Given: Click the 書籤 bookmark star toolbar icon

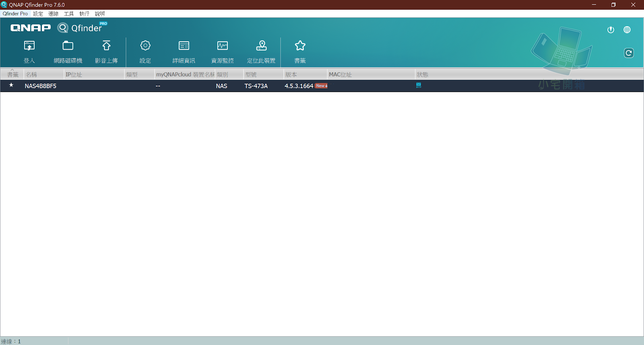Looking at the screenshot, I should 300,51.
